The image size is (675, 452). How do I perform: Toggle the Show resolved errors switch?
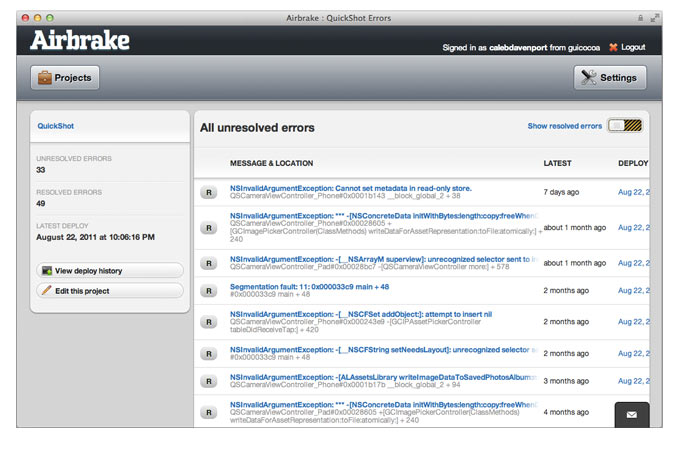625,126
